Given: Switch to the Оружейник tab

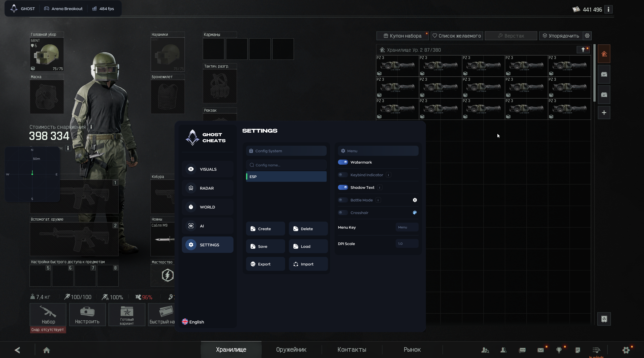Looking at the screenshot, I should 291,350.
